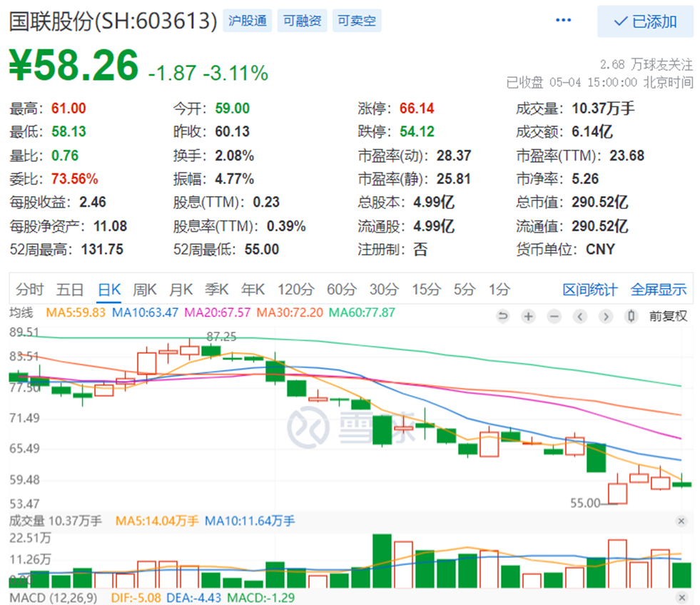Click the 振幅 value 4.77%
Viewport: 700px width, 605px height.
point(234,179)
